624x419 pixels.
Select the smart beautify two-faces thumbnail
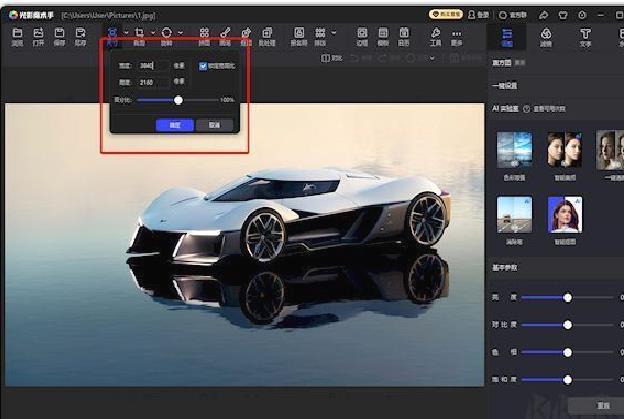565,150
